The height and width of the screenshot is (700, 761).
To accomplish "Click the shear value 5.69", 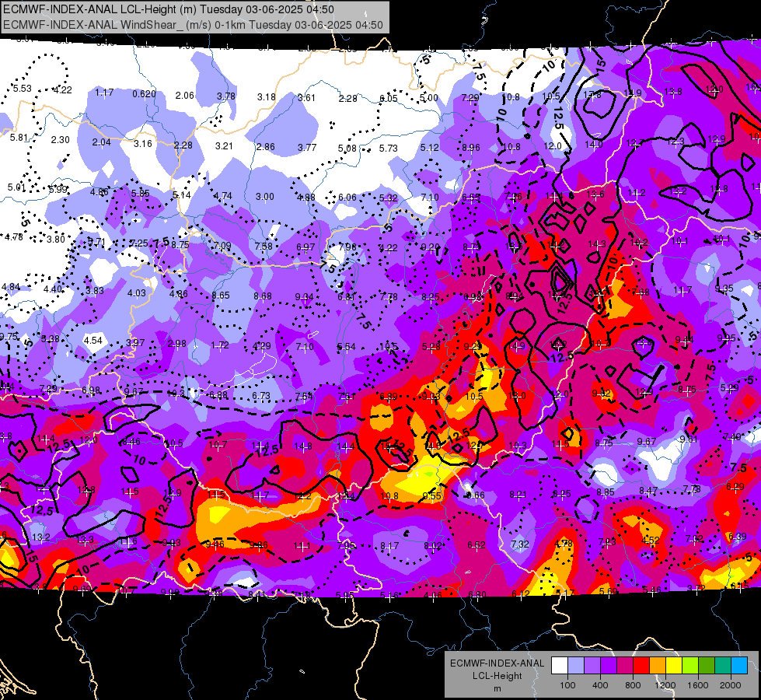I will click(609, 591).
